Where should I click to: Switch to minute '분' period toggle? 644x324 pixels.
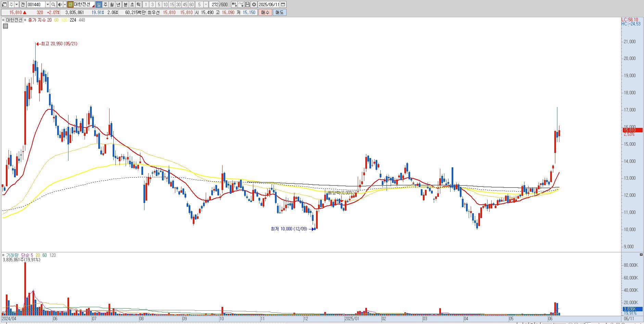click(125, 4)
